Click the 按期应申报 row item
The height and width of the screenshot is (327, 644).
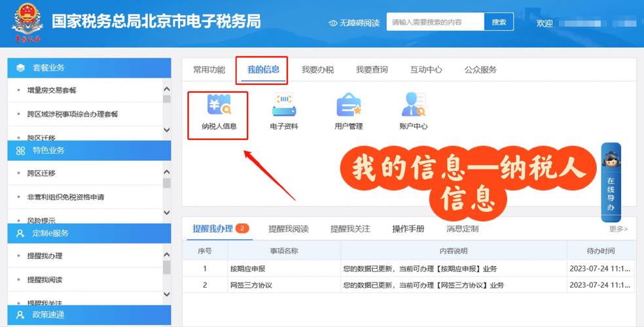[x=247, y=269]
